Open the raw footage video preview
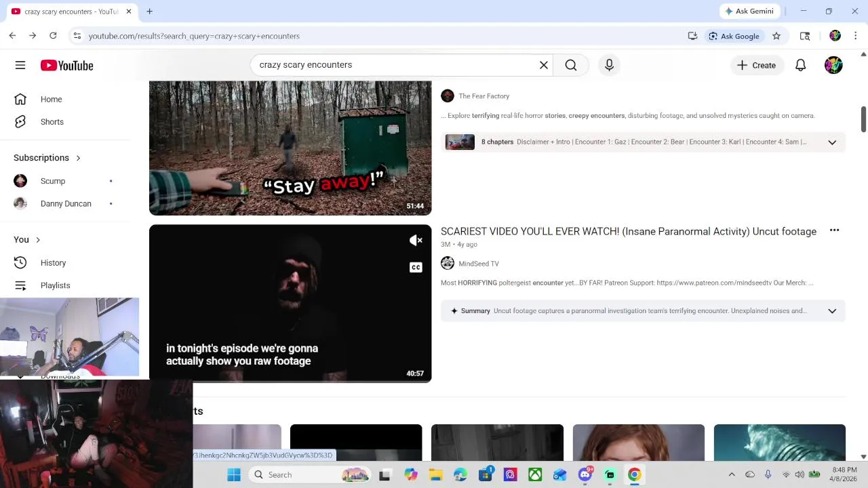Viewport: 868px width, 488px height. (290, 304)
